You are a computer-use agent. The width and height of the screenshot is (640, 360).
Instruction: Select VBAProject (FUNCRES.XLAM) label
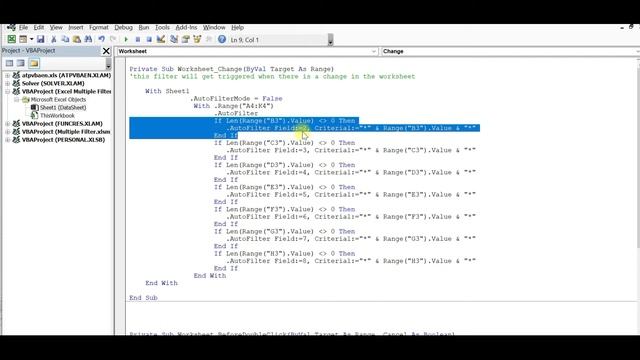pyautogui.click(x=62, y=124)
